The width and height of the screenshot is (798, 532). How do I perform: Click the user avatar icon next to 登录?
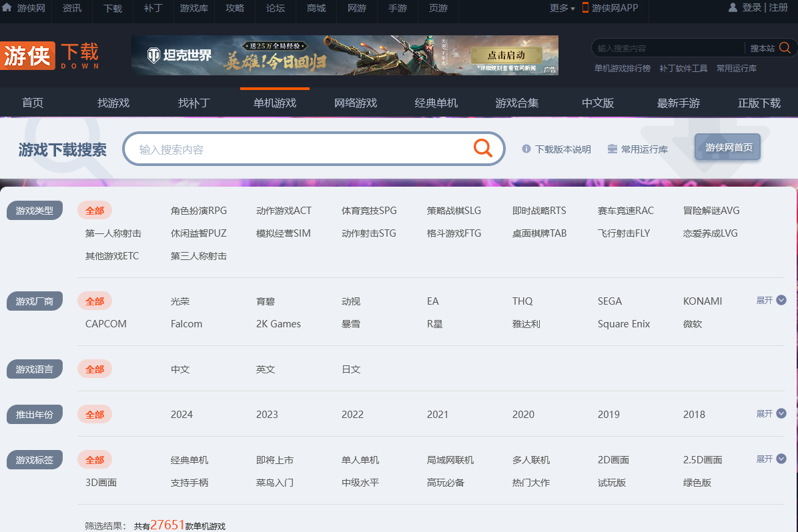pos(733,7)
